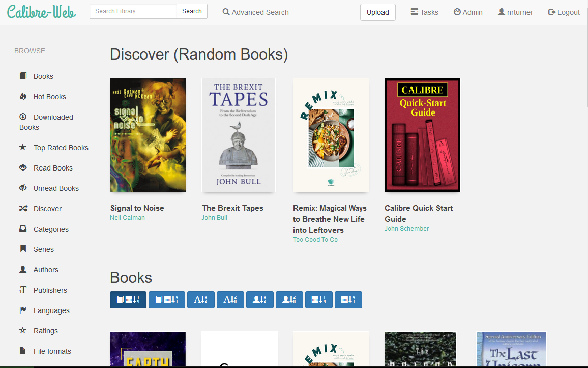Click the Search Library input field
588x368 pixels.
click(133, 10)
